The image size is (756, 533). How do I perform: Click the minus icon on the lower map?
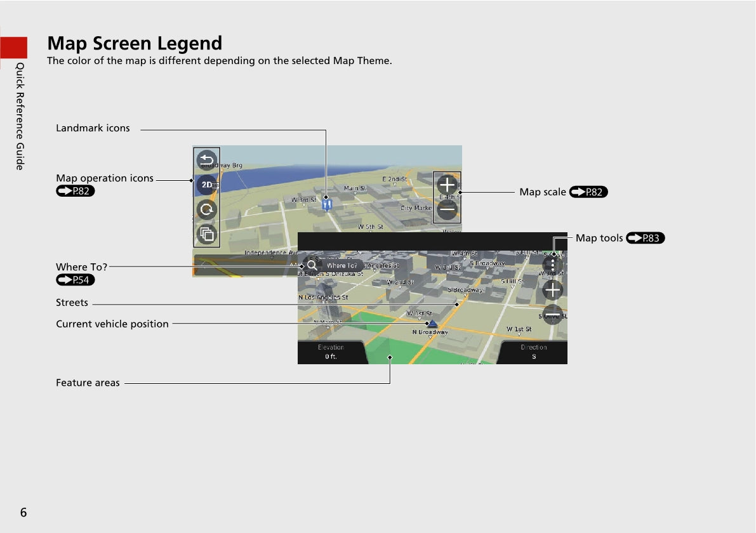[553, 314]
